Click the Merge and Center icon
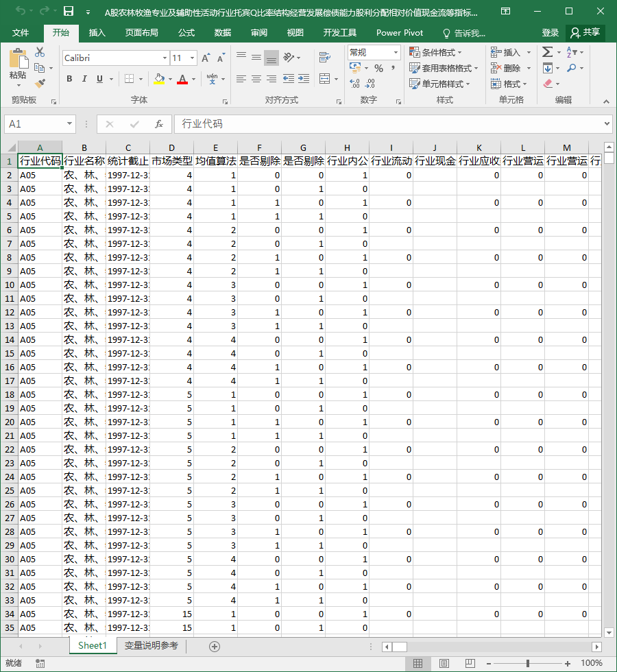This screenshot has width=617, height=672. (x=325, y=78)
